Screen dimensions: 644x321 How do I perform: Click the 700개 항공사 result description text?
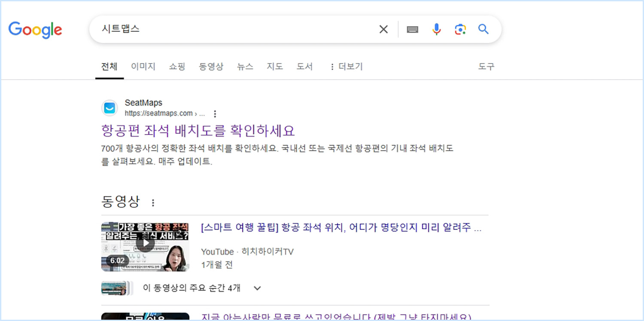tap(277, 155)
